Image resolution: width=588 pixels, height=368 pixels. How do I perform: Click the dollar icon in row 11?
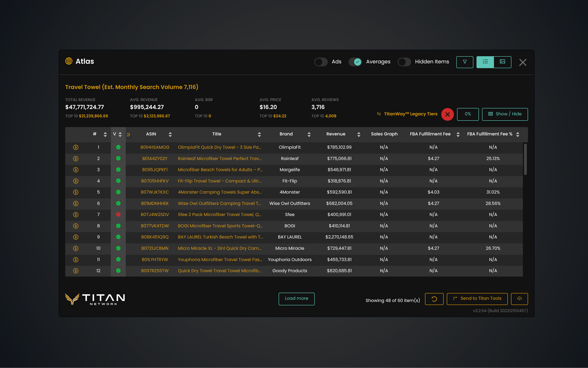point(76,260)
